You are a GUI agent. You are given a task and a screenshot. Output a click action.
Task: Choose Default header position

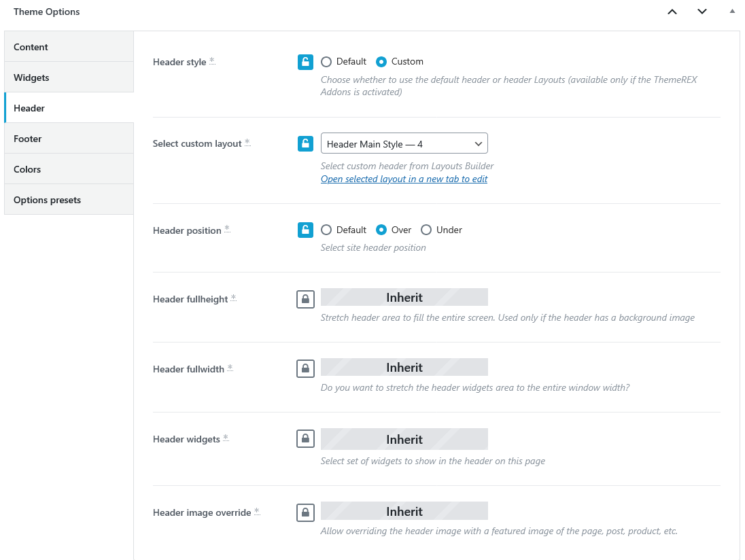(x=326, y=230)
